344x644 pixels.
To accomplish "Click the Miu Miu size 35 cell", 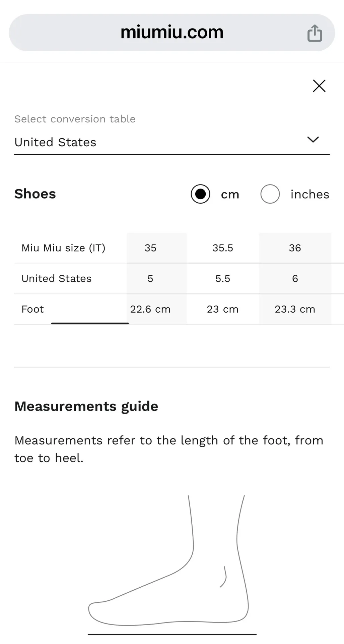I will [150, 248].
